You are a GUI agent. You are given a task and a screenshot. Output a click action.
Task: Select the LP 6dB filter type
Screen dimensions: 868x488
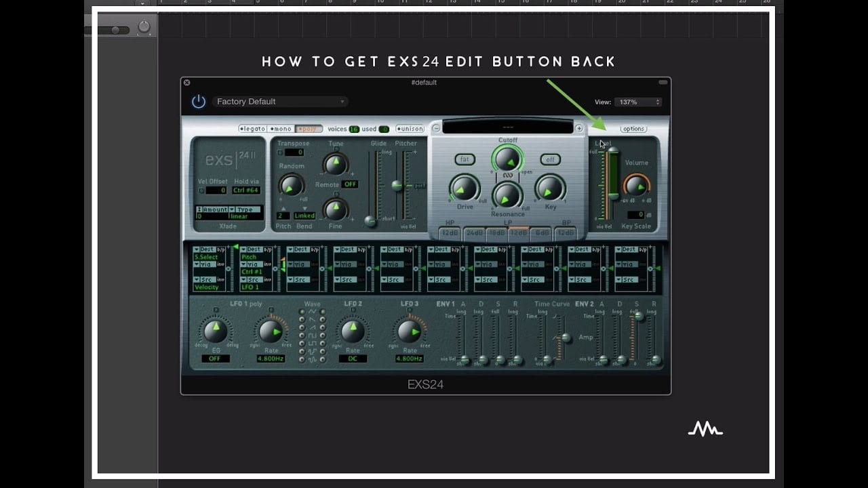pos(542,233)
